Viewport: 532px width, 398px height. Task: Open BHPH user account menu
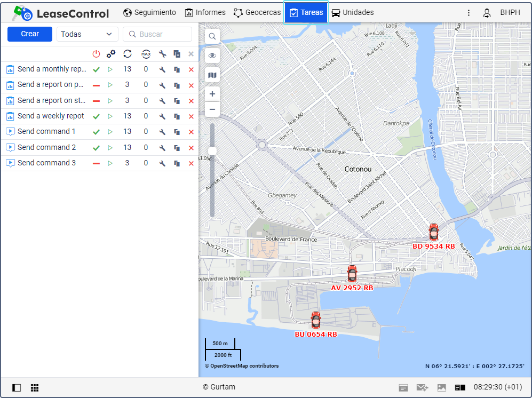pyautogui.click(x=502, y=13)
